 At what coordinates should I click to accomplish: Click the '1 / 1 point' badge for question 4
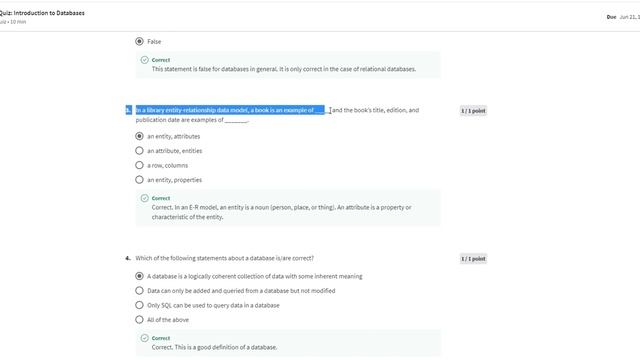(473, 259)
